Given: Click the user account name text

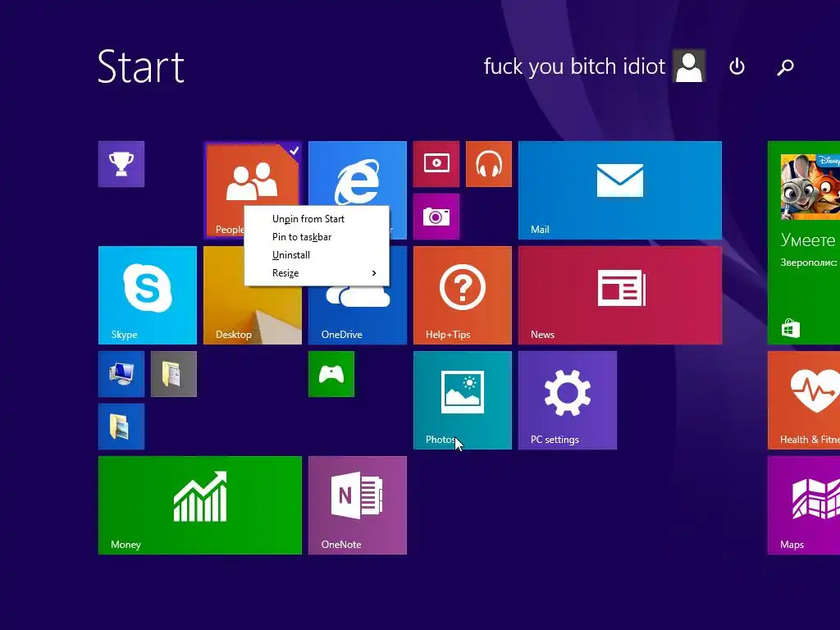Looking at the screenshot, I should tap(574, 66).
